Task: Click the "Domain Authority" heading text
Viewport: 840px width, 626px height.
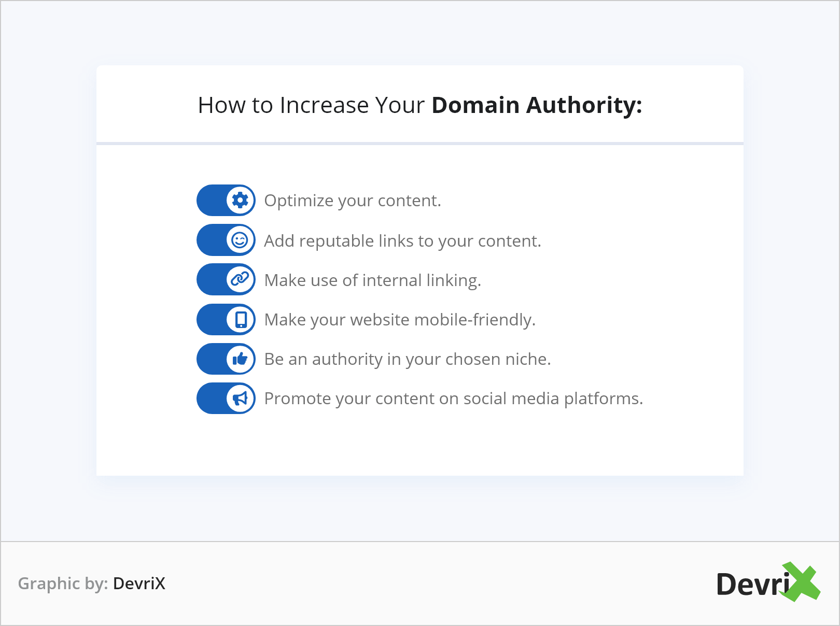Action: point(536,105)
